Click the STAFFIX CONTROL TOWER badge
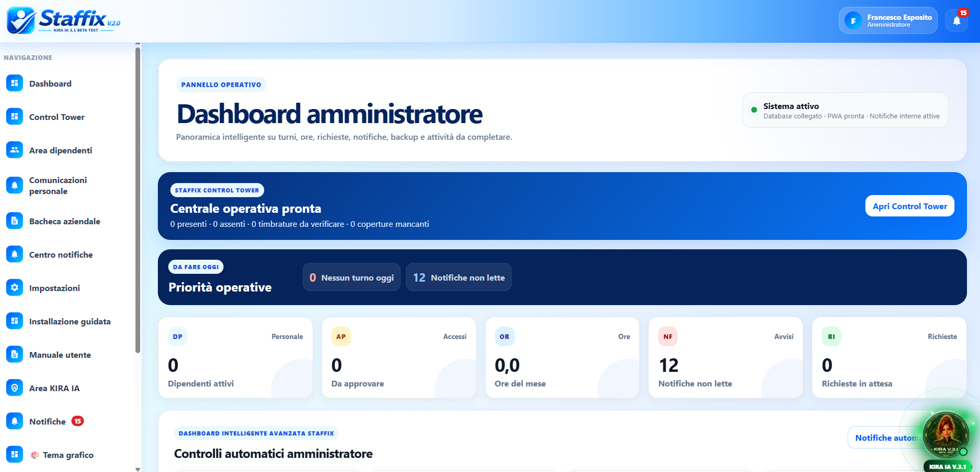The width and height of the screenshot is (980, 472). pyautogui.click(x=217, y=190)
